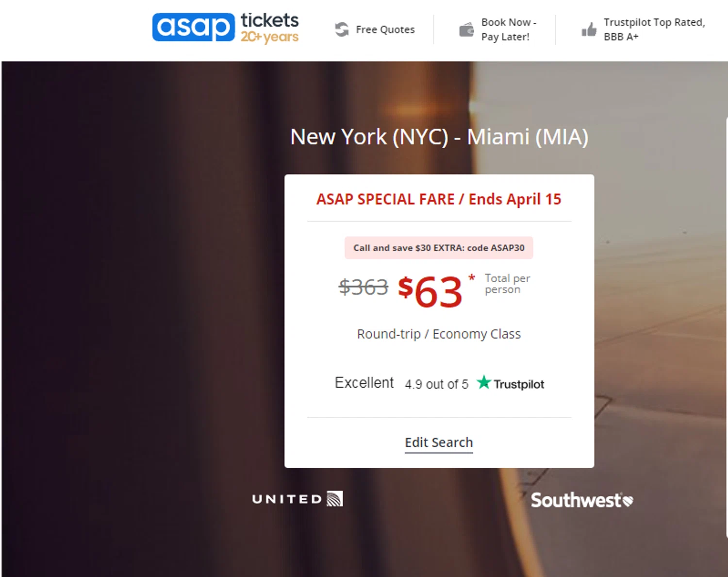The width and height of the screenshot is (728, 577).
Task: Click the thumbs-up icon in the header
Action: pyautogui.click(x=589, y=30)
